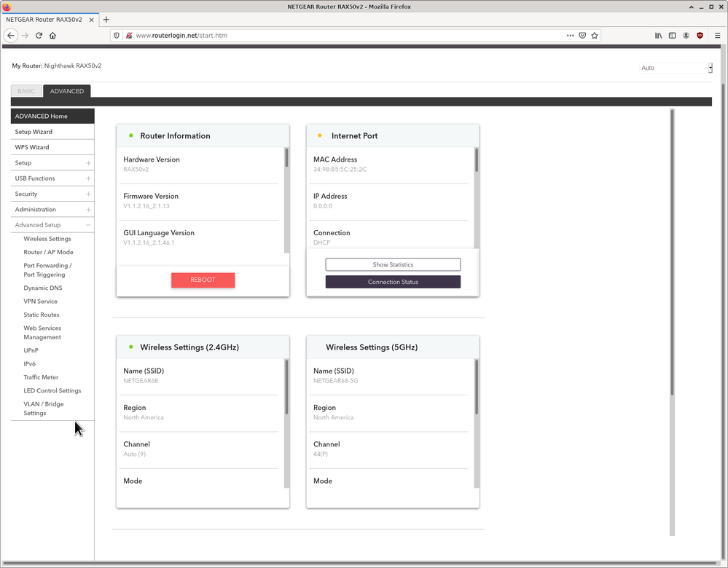728x568 pixels.
Task: Open Web Services Management
Action: pyautogui.click(x=42, y=333)
